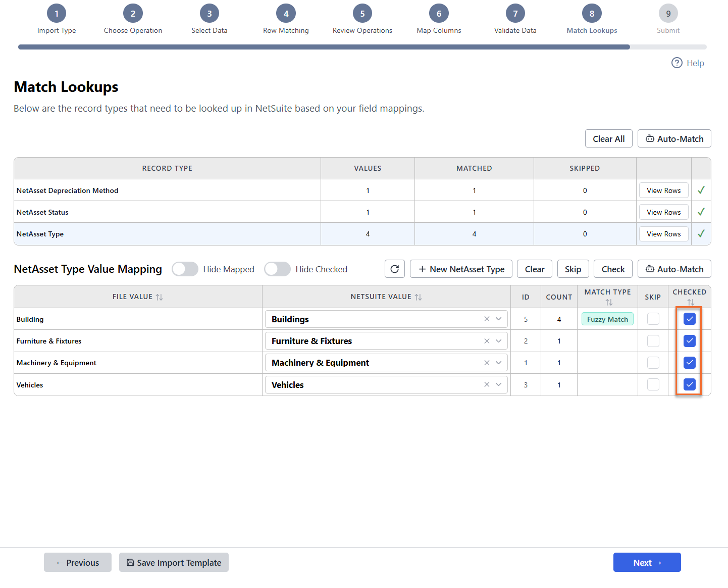Check the Skip box for Machinery & Equipment
Screen dimensions: 728x588
[x=653, y=363]
